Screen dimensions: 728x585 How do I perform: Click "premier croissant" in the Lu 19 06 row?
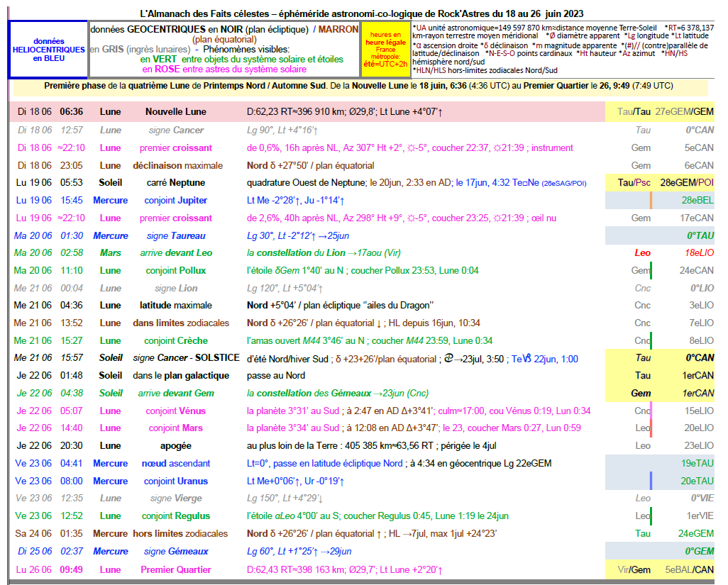[175, 218]
